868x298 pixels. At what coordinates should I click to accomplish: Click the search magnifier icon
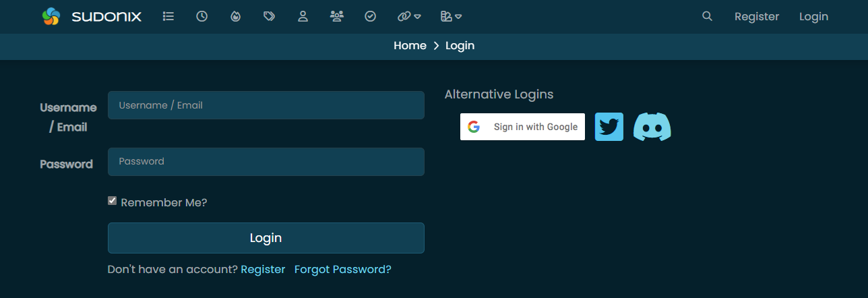click(707, 16)
